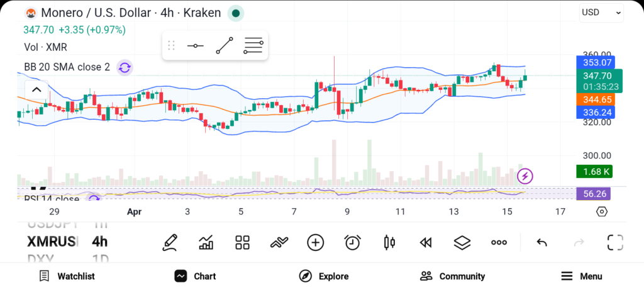
Task: Open the Community tab
Action: [x=452, y=276]
